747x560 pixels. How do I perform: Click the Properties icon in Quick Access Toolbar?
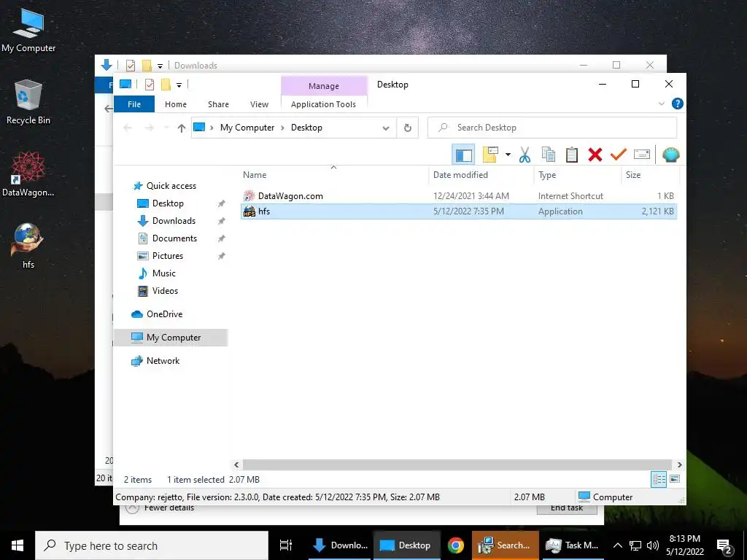(149, 85)
